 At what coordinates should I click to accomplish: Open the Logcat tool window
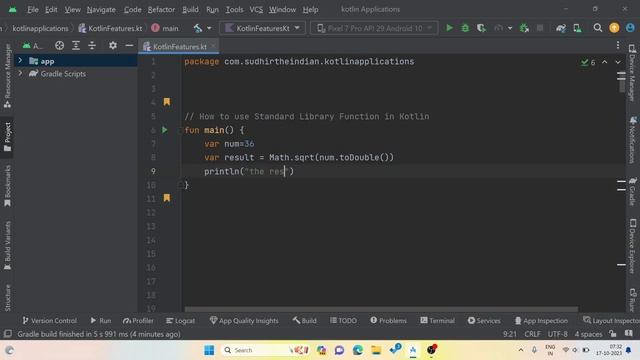[180, 321]
